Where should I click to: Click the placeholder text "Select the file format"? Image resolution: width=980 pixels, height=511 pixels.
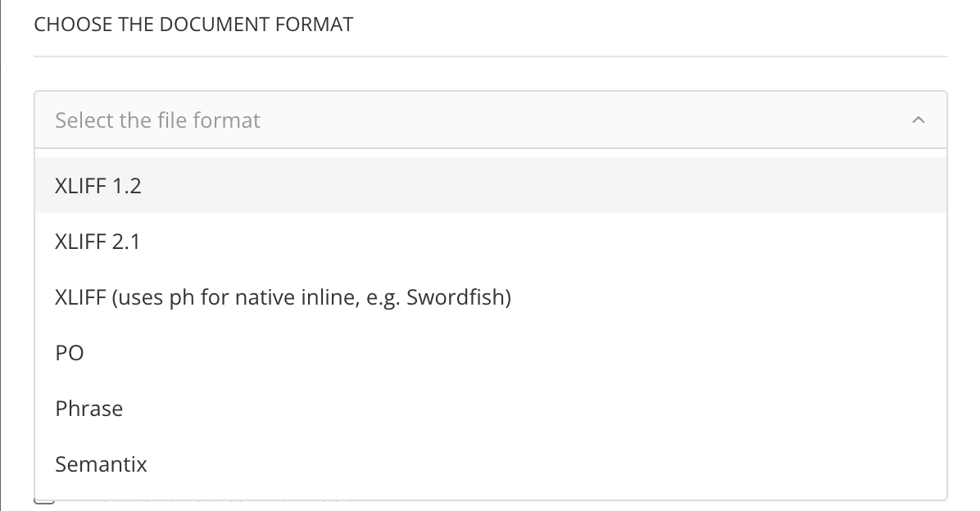(x=157, y=120)
